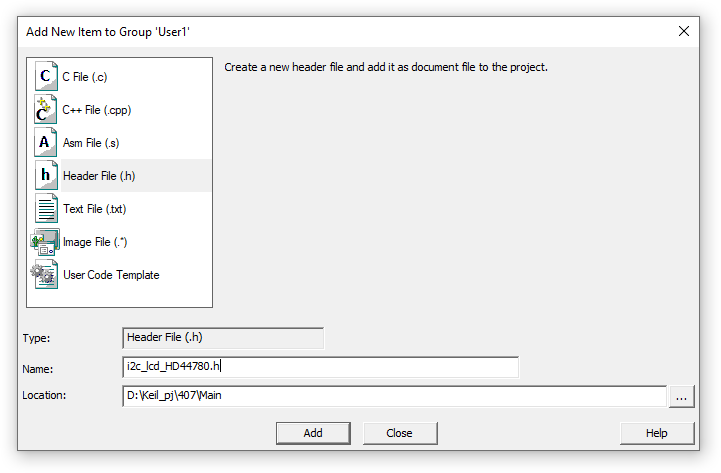Select the 'Image File (.*)' label
The width and height of the screenshot is (721, 473).
(95, 242)
